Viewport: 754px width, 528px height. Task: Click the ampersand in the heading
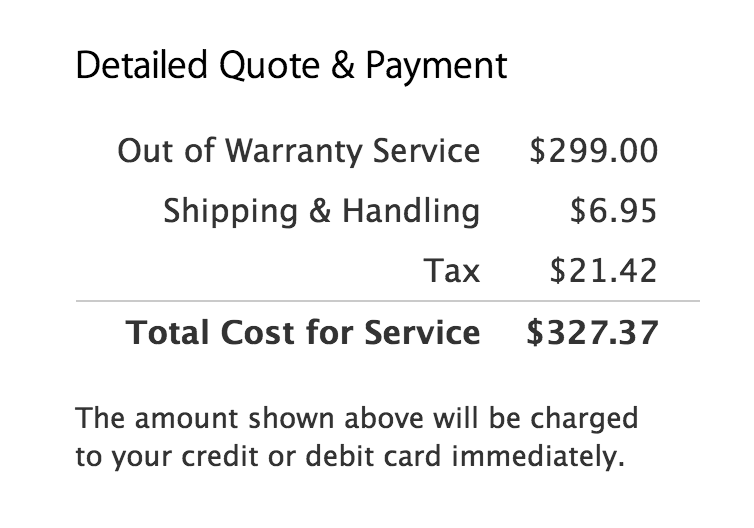(x=342, y=65)
